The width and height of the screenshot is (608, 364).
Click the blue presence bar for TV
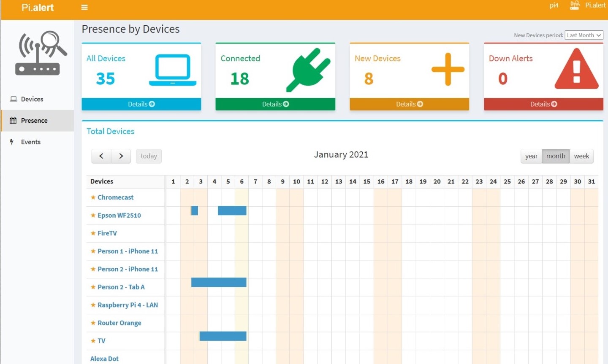(223, 336)
